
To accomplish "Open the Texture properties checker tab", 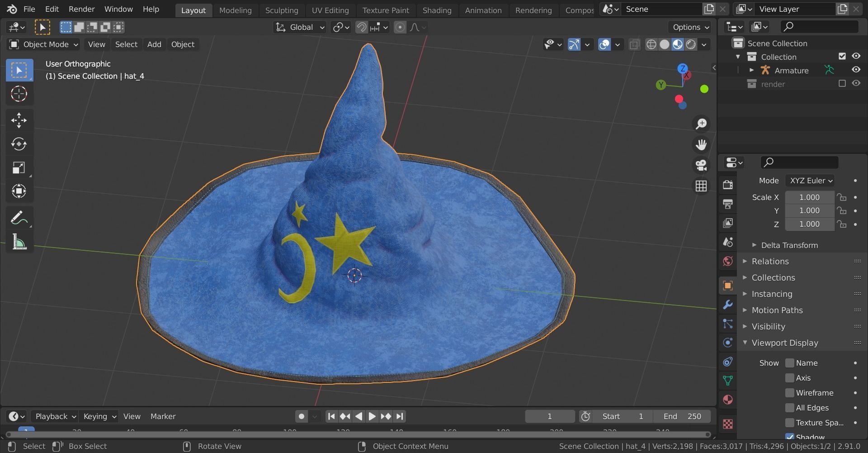I will pyautogui.click(x=728, y=424).
